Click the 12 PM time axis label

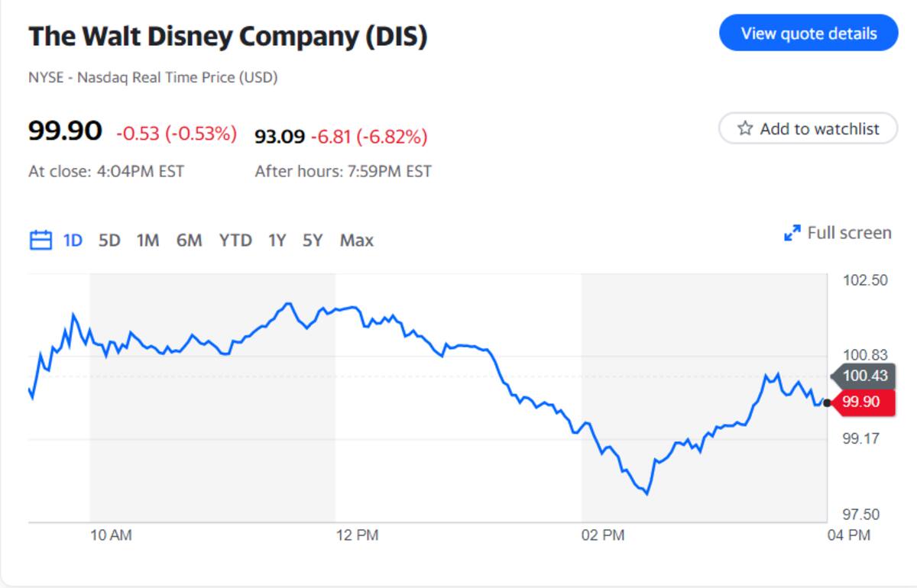[x=357, y=535]
